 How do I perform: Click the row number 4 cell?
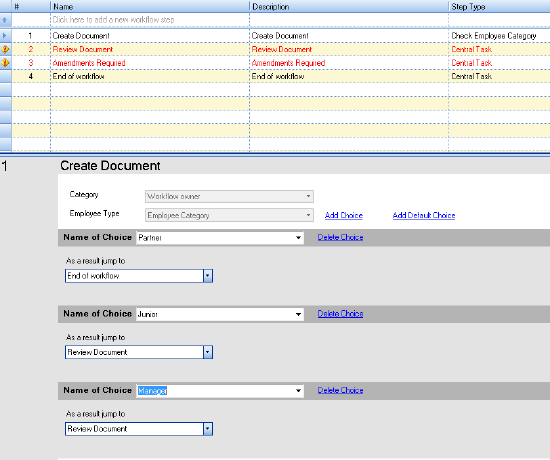(x=31, y=76)
